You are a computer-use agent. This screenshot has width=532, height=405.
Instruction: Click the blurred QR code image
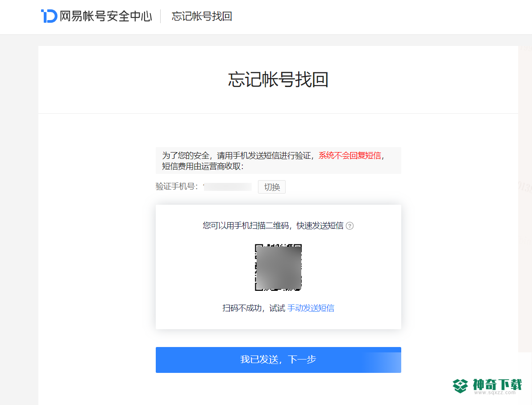point(278,267)
